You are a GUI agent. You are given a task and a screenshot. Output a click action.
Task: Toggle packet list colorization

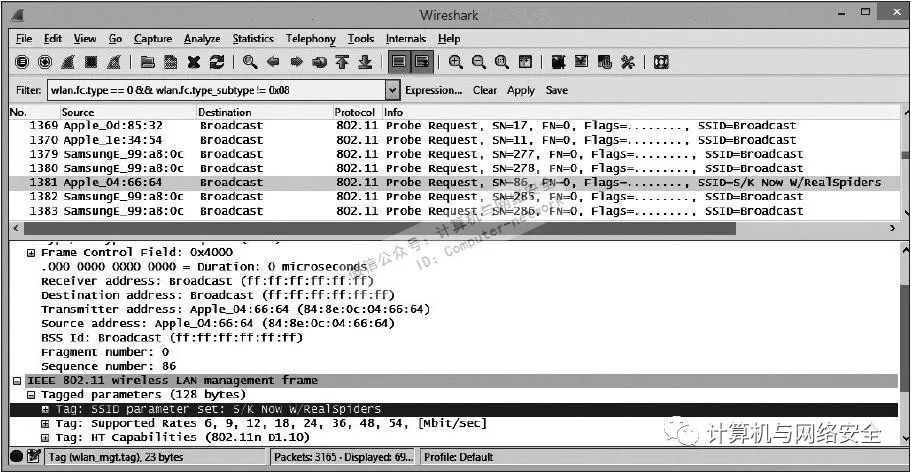point(399,62)
